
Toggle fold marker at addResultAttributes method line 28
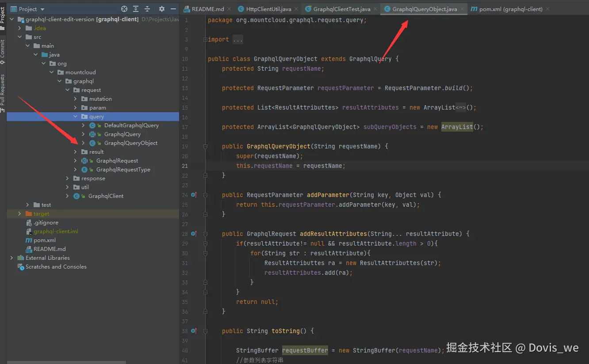tap(205, 234)
